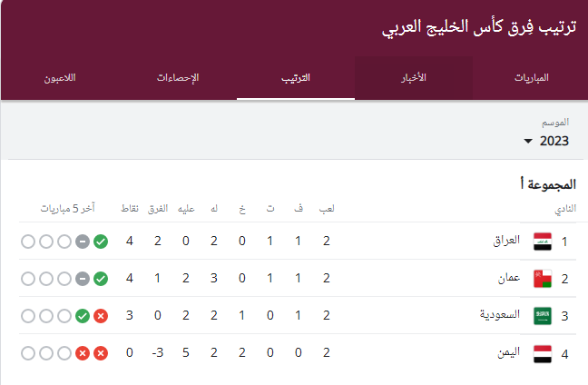This screenshot has height=385, width=588.
Task: Click Oman's green win checkmark icon
Action: point(101,279)
